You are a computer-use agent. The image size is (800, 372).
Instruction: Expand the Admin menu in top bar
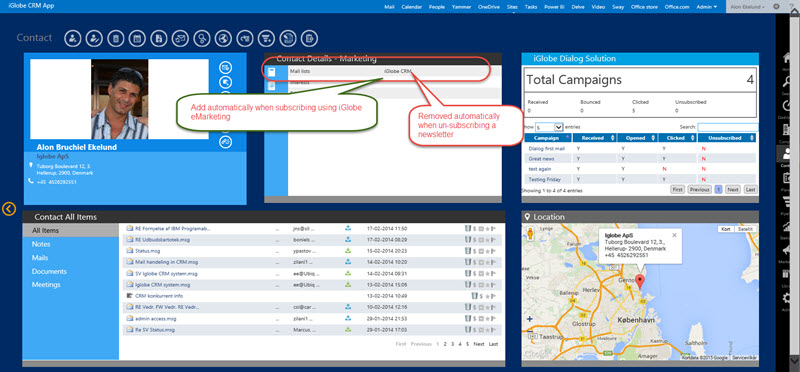(707, 7)
